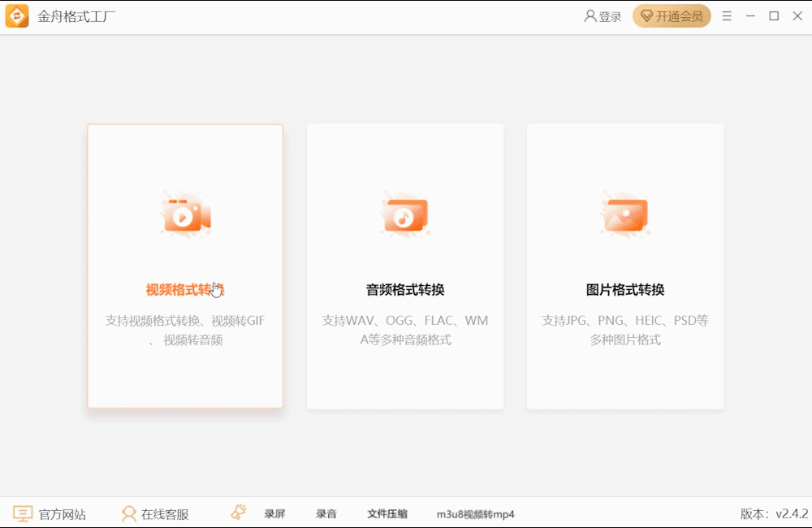Select the 视频格式转换 card
The height and width of the screenshot is (528, 812).
(185, 265)
